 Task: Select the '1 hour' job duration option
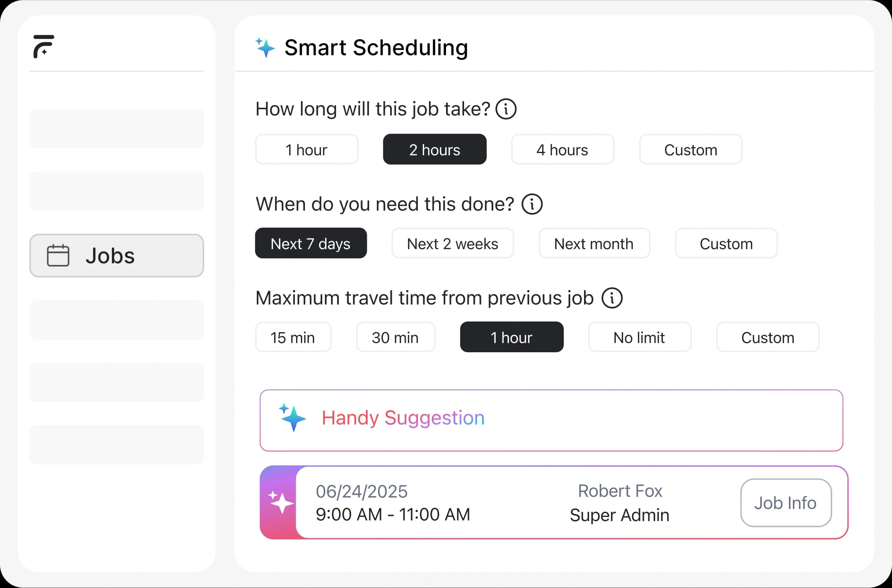(306, 150)
